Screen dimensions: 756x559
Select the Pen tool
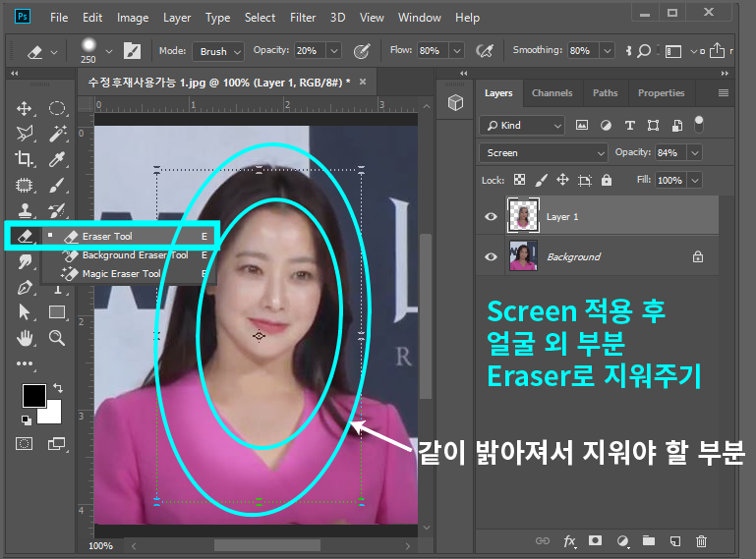click(x=25, y=288)
